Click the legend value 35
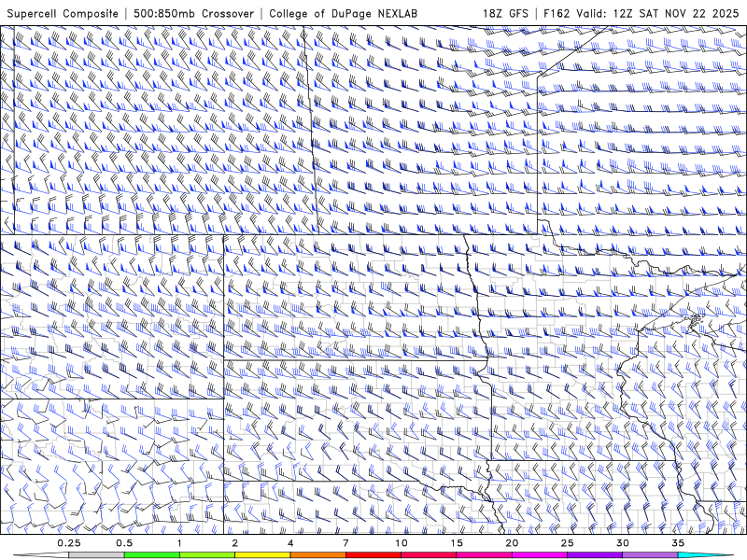Image resolution: width=747 pixels, height=560 pixels. tap(678, 543)
